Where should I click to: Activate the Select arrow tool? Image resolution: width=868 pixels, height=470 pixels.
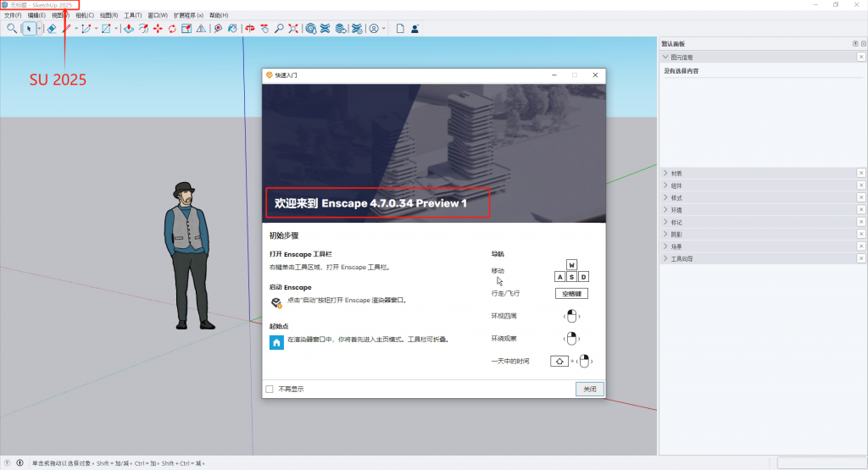coord(30,28)
